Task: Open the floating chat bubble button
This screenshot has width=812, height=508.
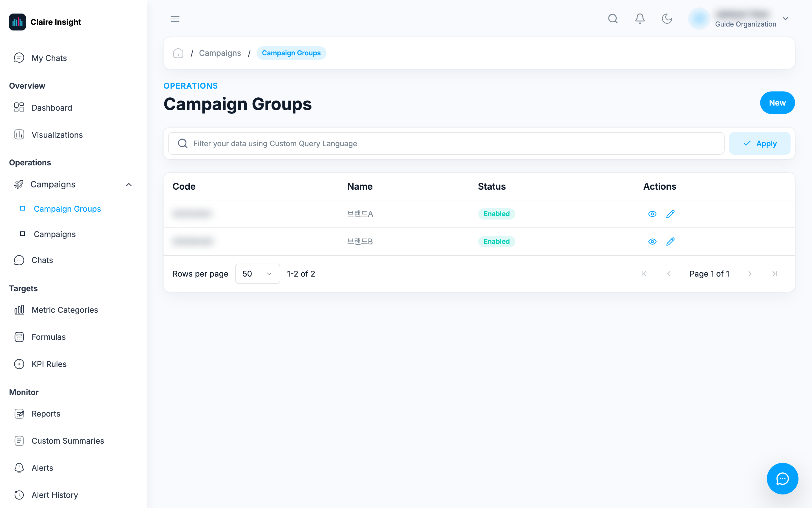Action: [x=782, y=478]
